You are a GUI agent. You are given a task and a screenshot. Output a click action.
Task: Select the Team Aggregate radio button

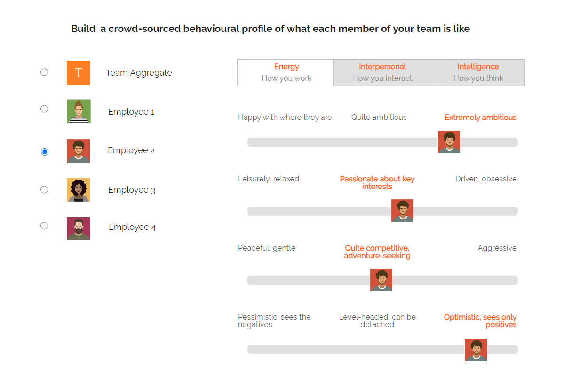coord(44,72)
